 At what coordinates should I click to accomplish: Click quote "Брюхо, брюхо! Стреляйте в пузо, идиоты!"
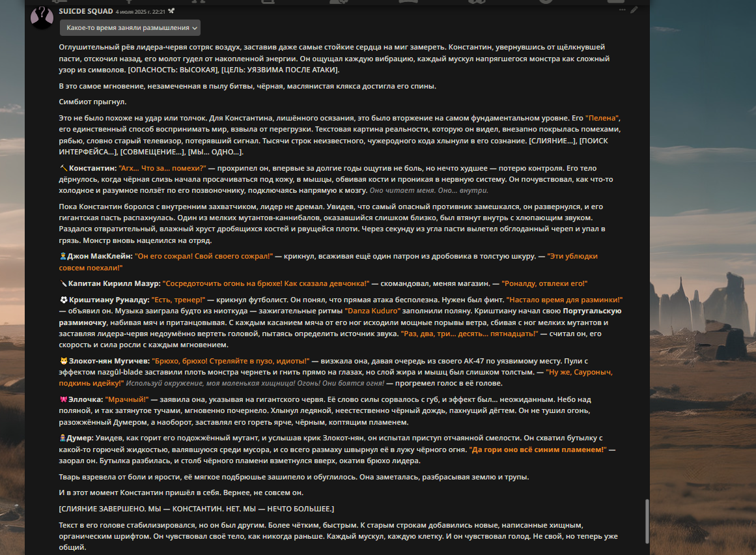coord(231,361)
